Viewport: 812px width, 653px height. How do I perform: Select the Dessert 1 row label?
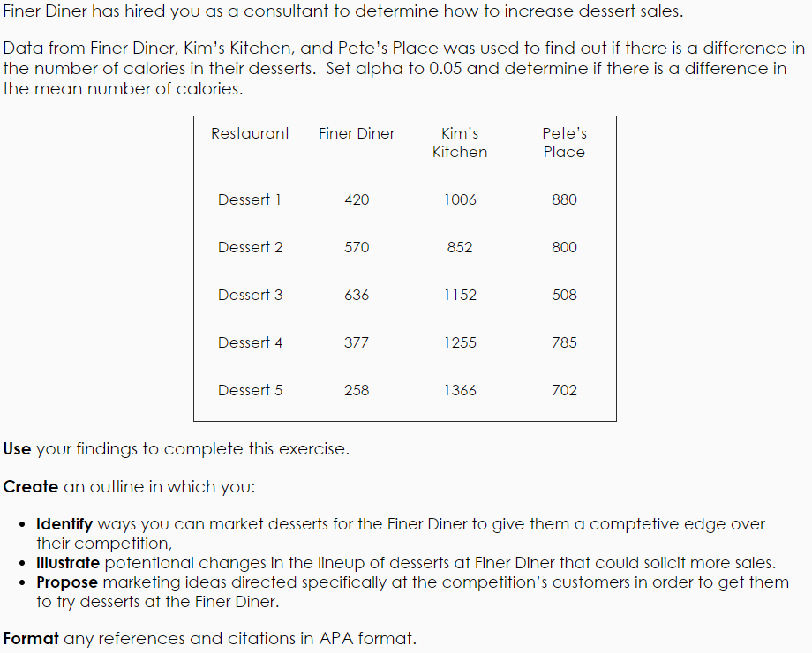coord(250,199)
